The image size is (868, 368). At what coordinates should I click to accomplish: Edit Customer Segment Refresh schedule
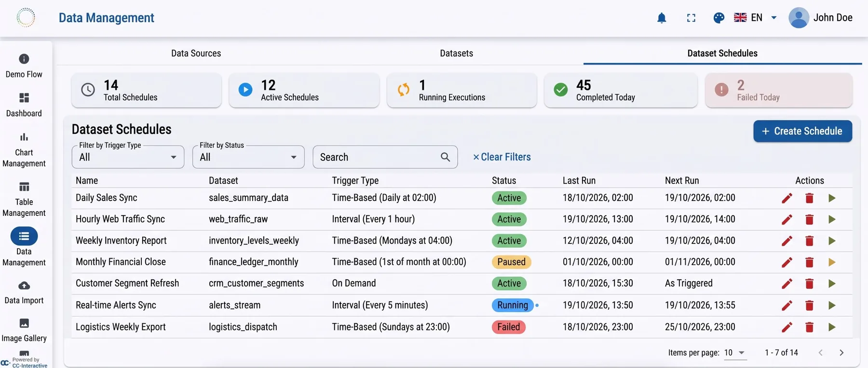787,284
